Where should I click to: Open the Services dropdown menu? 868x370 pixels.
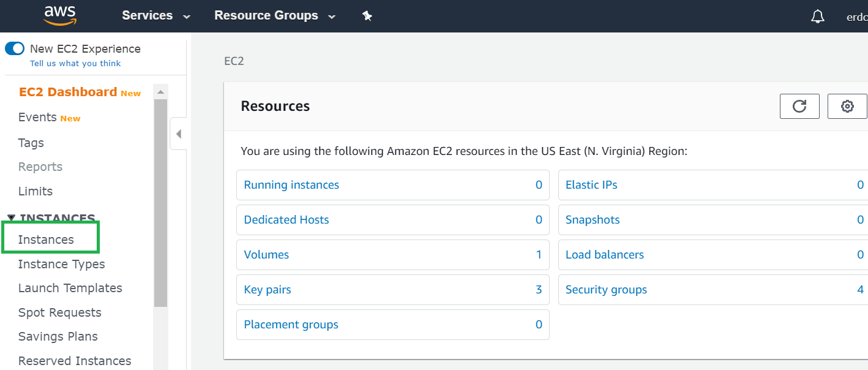(x=156, y=16)
